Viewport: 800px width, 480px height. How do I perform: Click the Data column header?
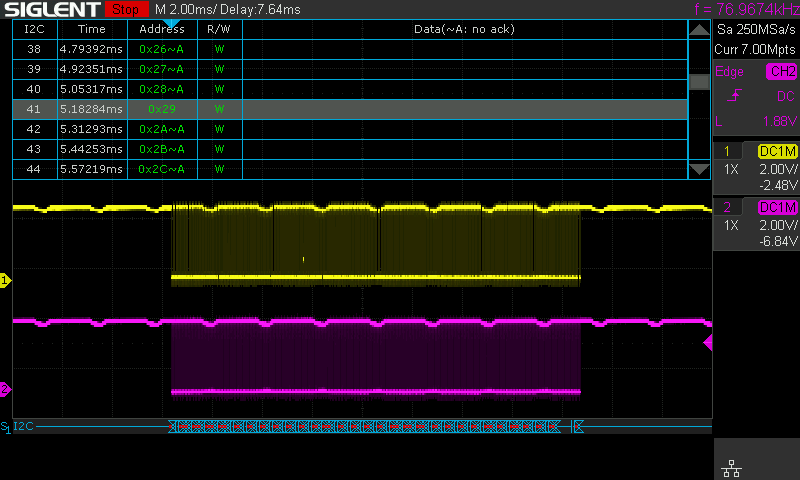coord(464,29)
